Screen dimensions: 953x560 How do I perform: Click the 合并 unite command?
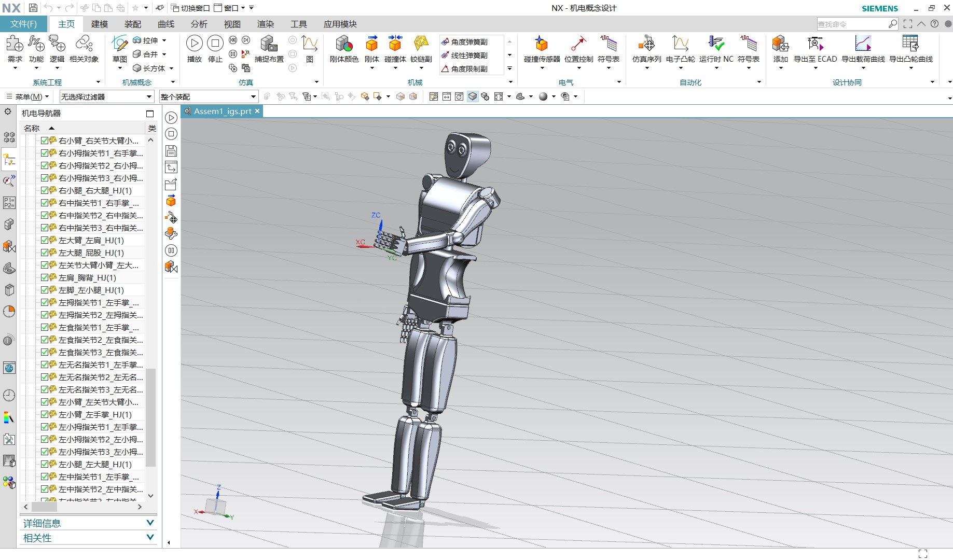tap(145, 54)
